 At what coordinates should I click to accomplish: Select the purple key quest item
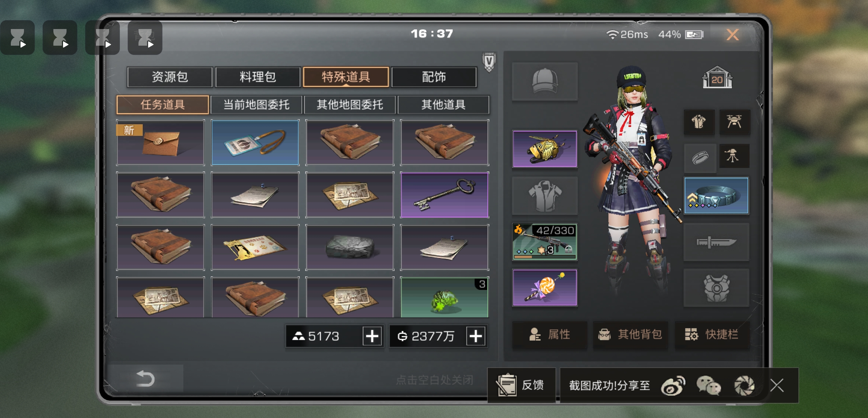444,195
